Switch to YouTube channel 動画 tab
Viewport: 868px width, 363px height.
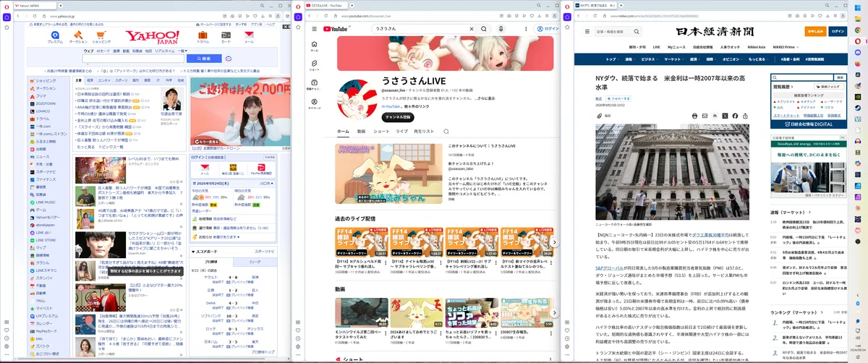pyautogui.click(x=361, y=132)
